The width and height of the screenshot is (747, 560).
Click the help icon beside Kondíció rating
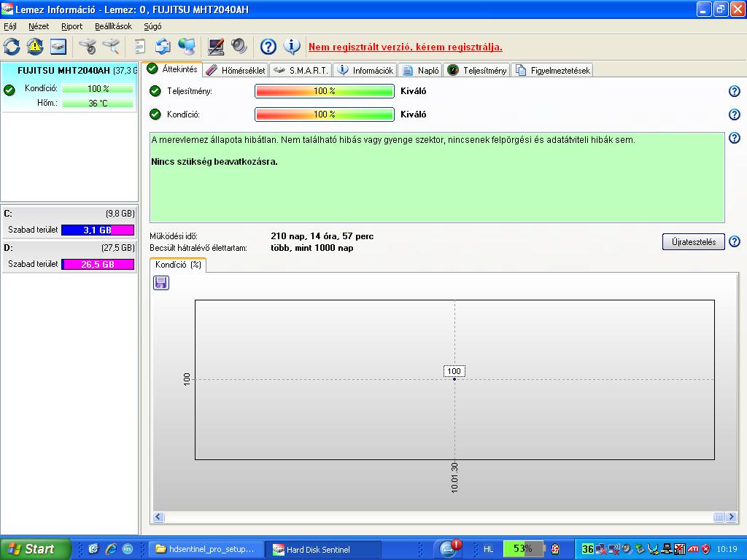734,114
